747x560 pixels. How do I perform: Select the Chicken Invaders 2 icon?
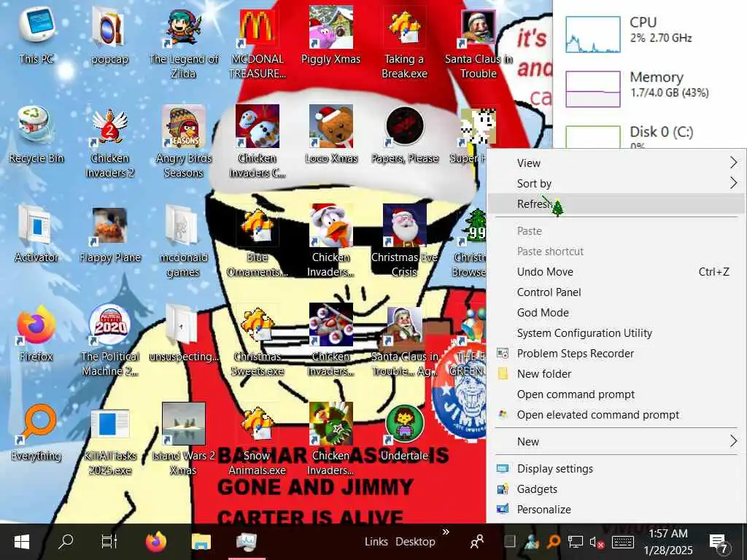coord(109,142)
